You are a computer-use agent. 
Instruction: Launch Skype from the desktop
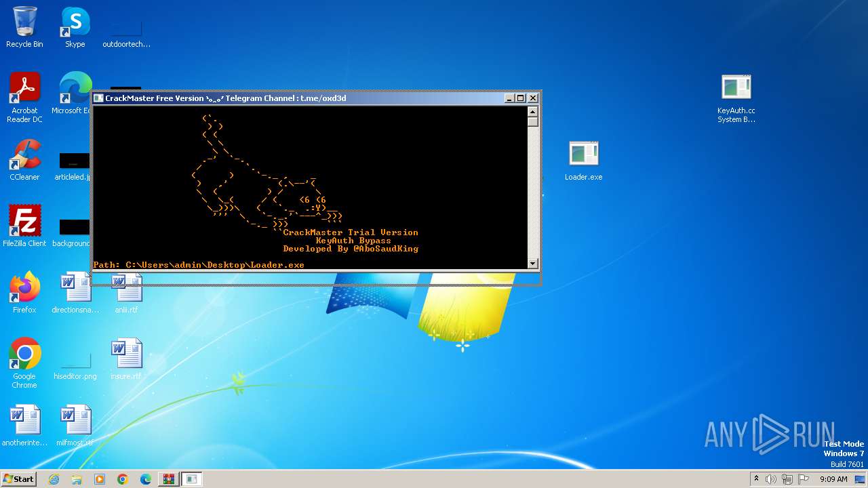pyautogui.click(x=75, y=27)
